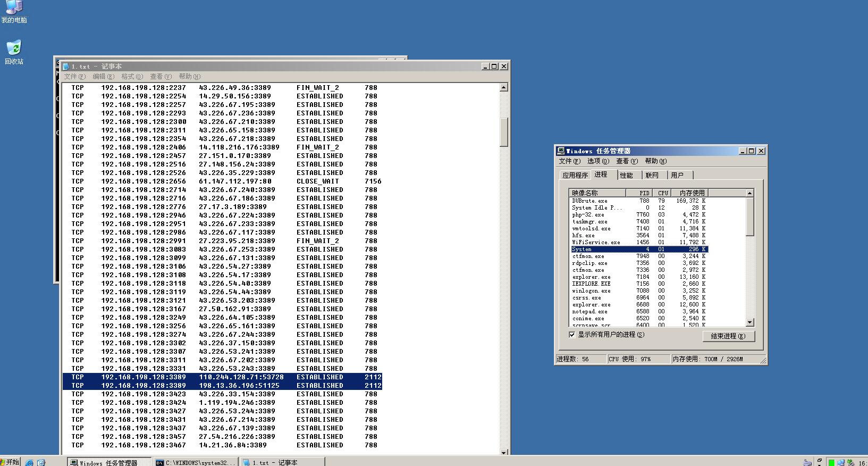Sort processes by 内存使用 column header
868x466 pixels.
(692, 193)
